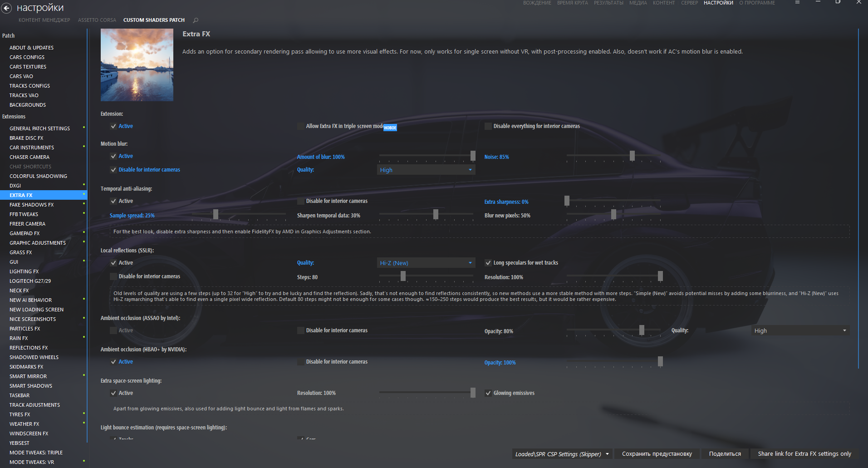Switch to Контент менеджер tab
The height and width of the screenshot is (468, 868).
pos(44,20)
